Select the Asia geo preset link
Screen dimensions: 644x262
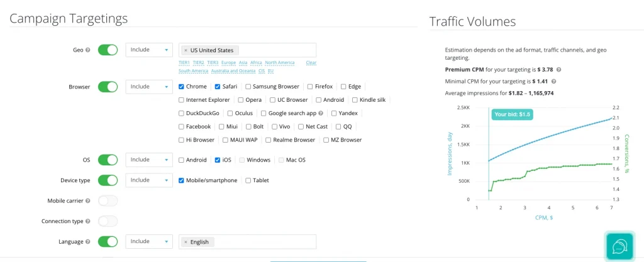coord(243,63)
